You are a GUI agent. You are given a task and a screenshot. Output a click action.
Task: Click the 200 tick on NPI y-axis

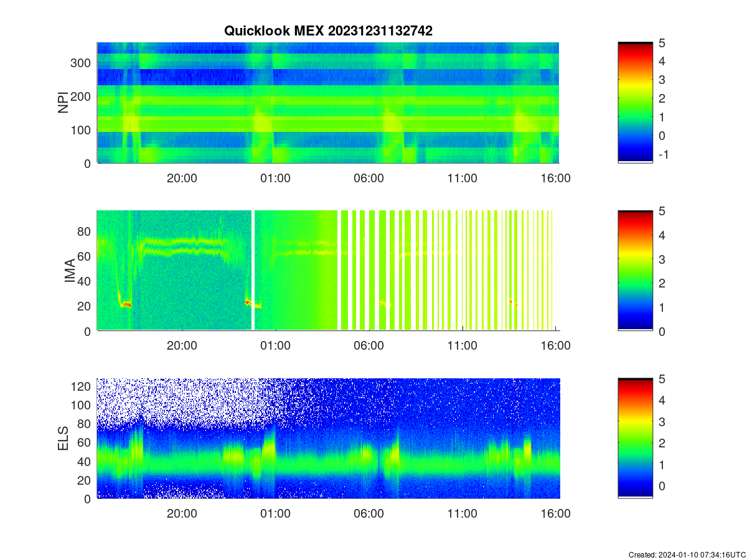pyautogui.click(x=82, y=96)
